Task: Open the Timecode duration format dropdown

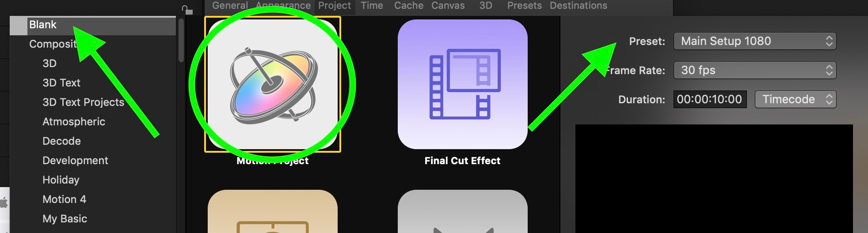Action: [x=796, y=99]
